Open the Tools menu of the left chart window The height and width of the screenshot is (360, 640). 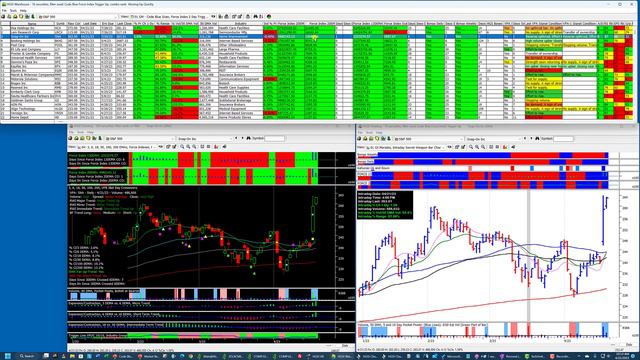(x=80, y=132)
